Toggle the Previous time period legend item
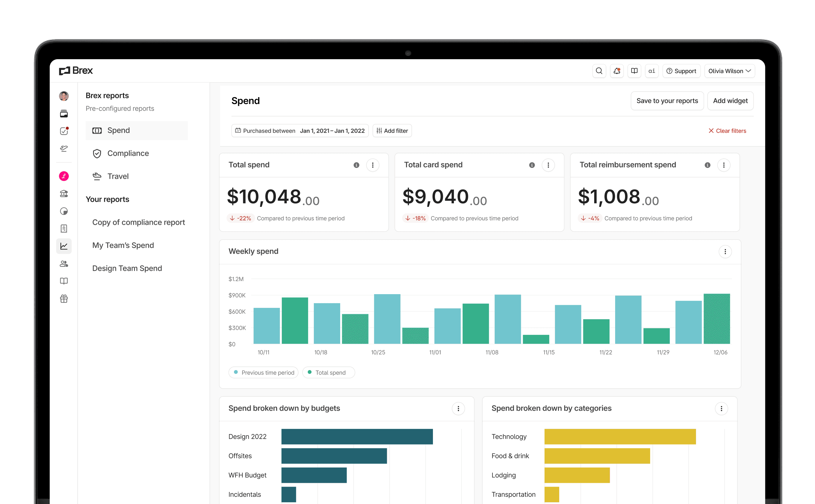The width and height of the screenshot is (815, 504). (263, 372)
